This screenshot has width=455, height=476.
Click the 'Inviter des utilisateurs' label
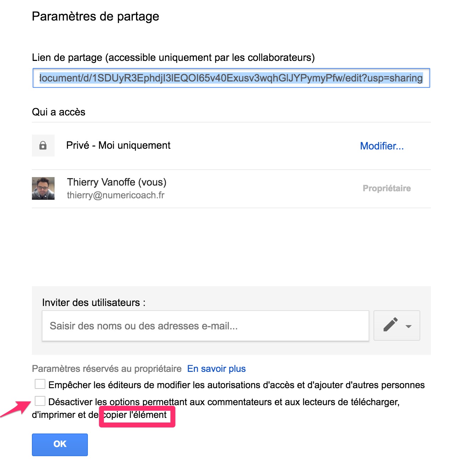94,302
